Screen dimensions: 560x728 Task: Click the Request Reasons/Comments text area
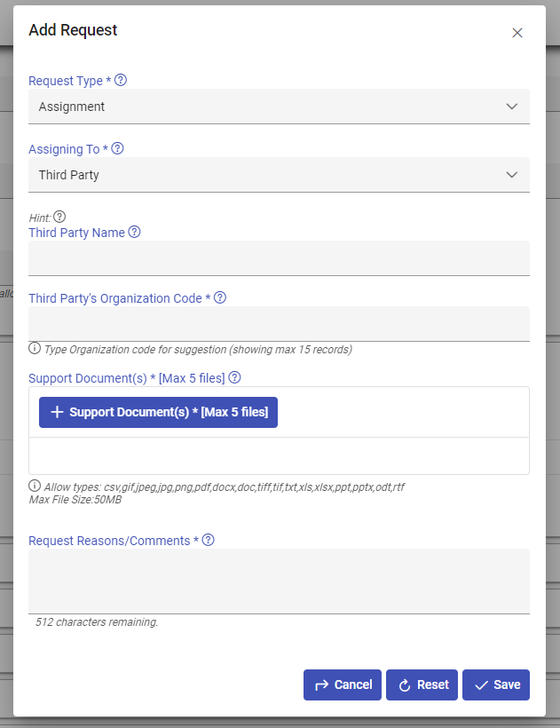pyautogui.click(x=279, y=581)
